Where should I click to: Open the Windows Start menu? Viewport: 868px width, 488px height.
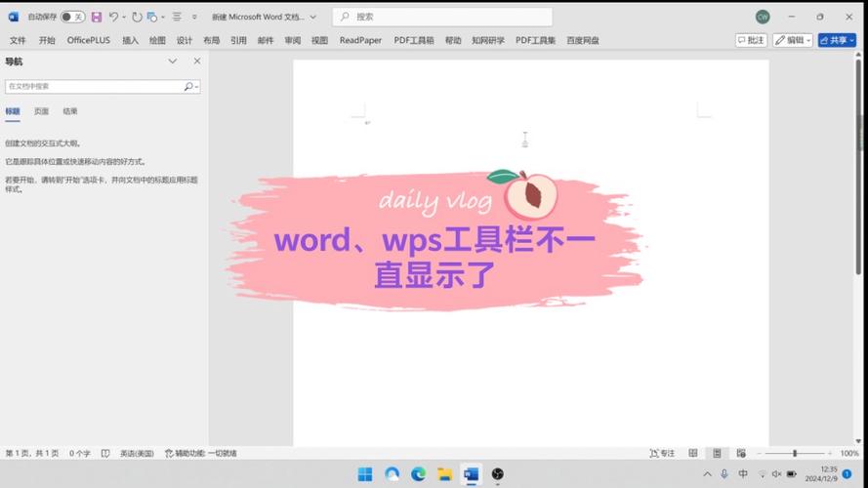[365, 474]
